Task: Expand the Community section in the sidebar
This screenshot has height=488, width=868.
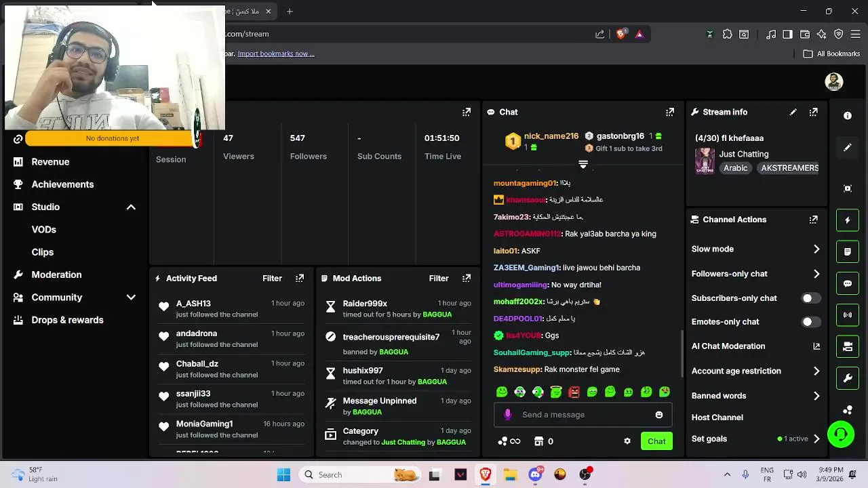Action: [x=131, y=298]
